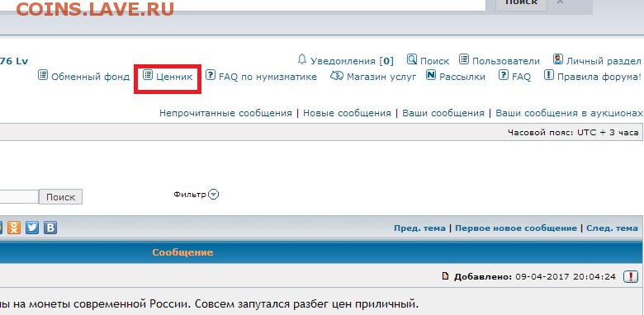
Task: Go to Пред. тема
Action: pos(419,228)
